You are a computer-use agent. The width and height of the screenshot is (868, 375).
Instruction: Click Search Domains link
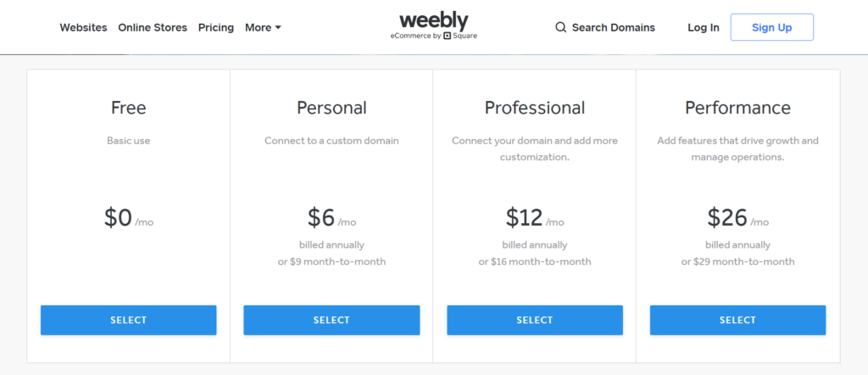pyautogui.click(x=613, y=27)
